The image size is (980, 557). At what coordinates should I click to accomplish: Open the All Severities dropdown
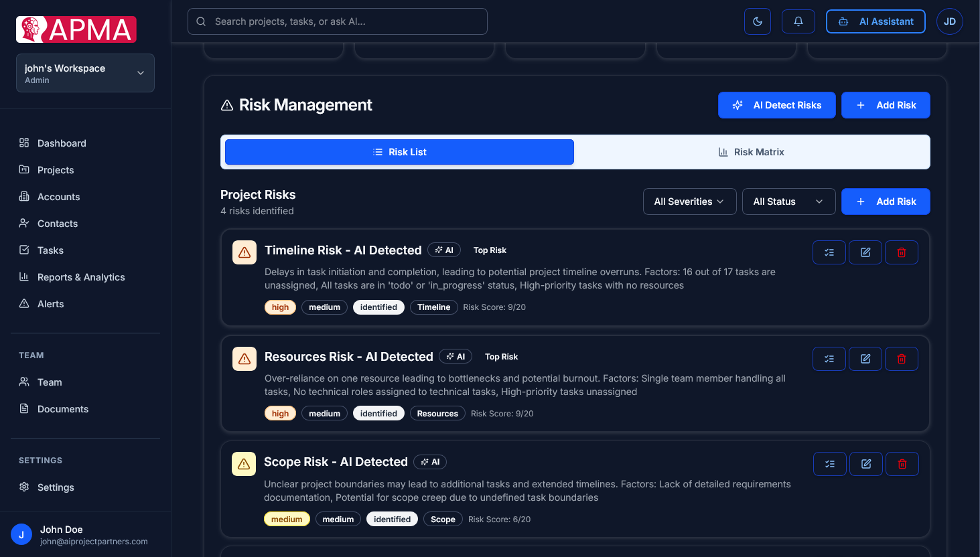(689, 202)
